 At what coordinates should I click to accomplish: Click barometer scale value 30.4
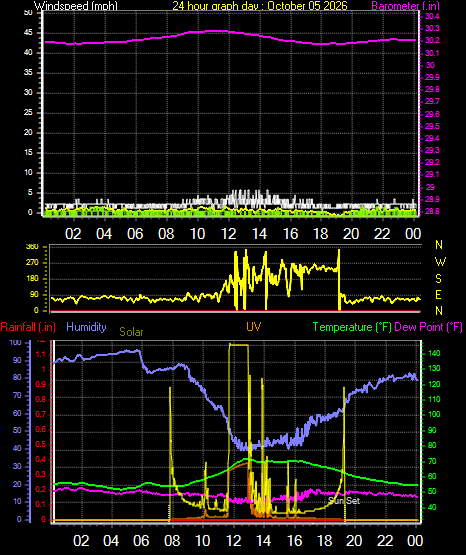(432, 16)
